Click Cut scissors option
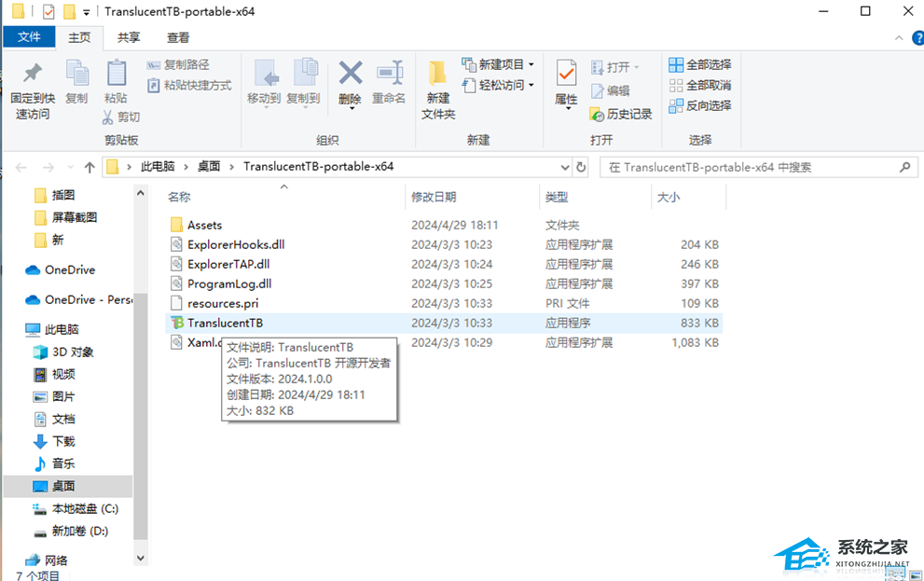The image size is (924, 581). (x=121, y=117)
